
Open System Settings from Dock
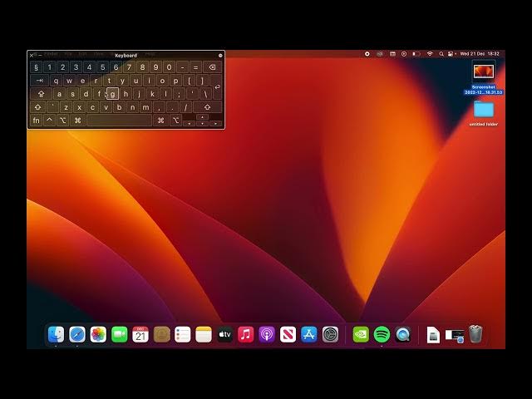[x=330, y=334]
